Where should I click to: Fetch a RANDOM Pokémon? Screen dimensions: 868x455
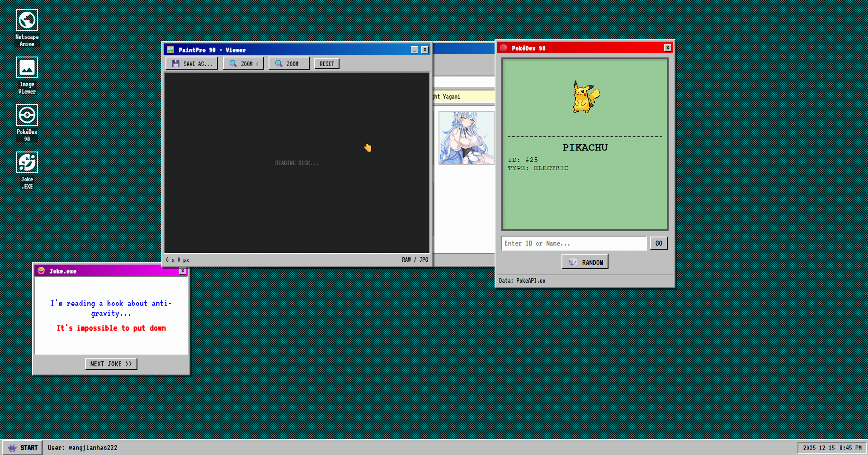click(585, 261)
